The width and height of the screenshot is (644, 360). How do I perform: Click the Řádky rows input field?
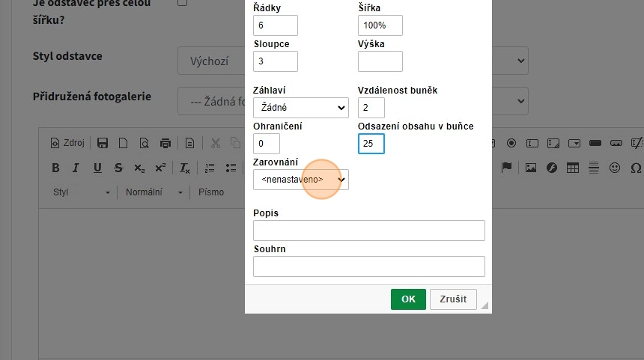[x=276, y=25]
